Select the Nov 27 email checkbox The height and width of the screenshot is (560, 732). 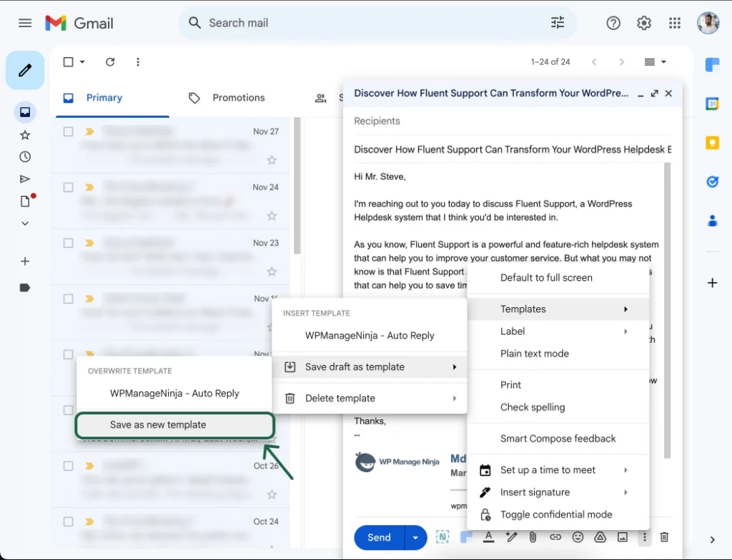(x=68, y=131)
